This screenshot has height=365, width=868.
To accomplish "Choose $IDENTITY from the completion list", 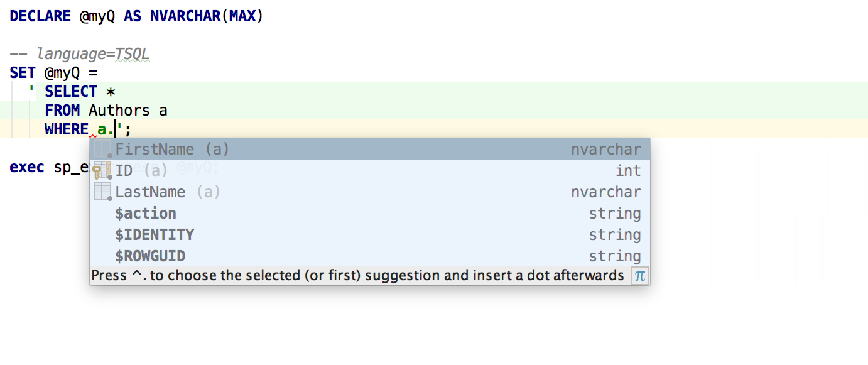I will pyautogui.click(x=155, y=235).
